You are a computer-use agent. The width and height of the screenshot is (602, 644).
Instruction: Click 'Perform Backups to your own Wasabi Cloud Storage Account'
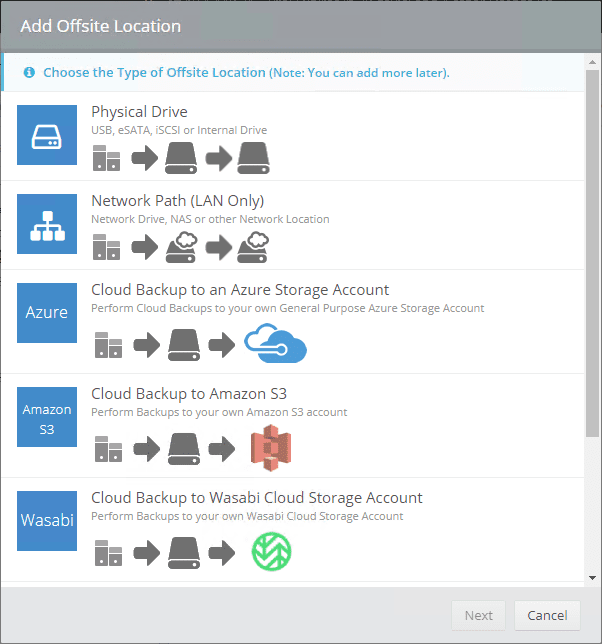pos(247,516)
